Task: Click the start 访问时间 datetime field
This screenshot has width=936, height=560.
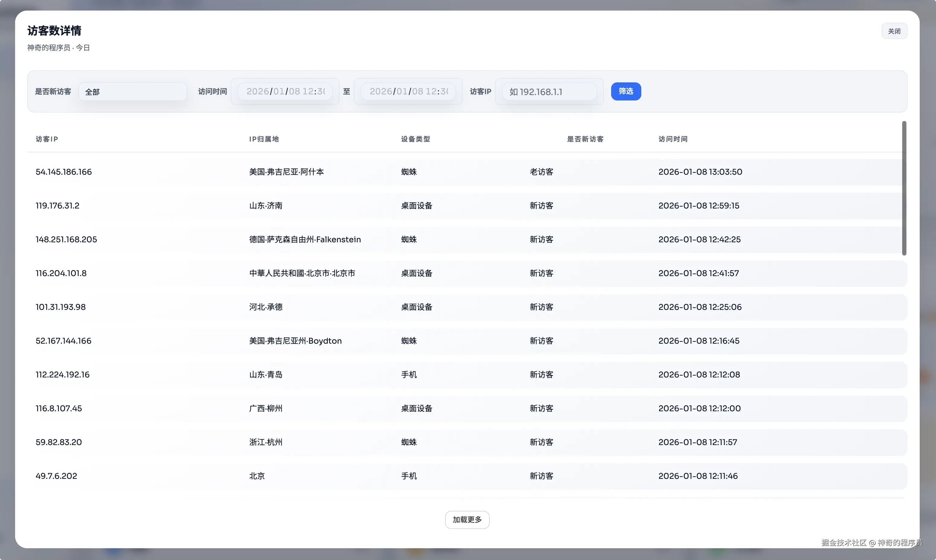Action: pyautogui.click(x=285, y=91)
